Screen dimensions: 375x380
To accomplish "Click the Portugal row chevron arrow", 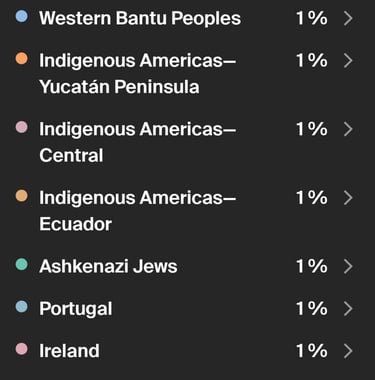I will [x=348, y=309].
